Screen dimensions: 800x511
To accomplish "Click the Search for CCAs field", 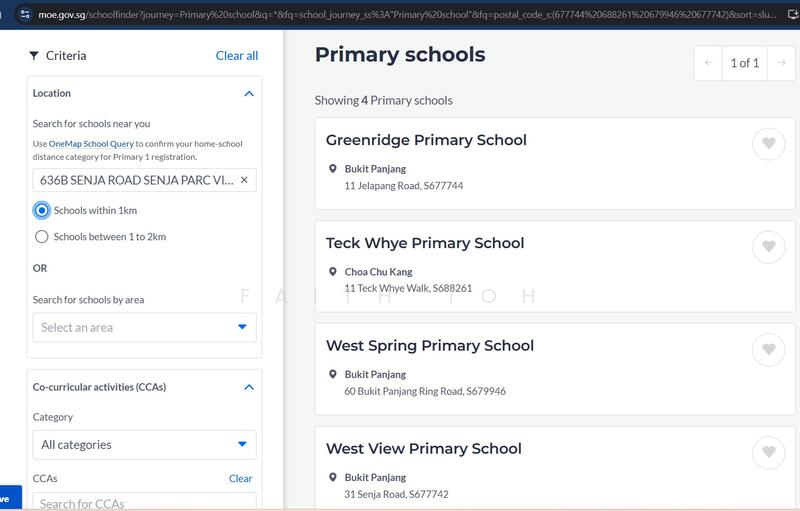I will click(144, 502).
